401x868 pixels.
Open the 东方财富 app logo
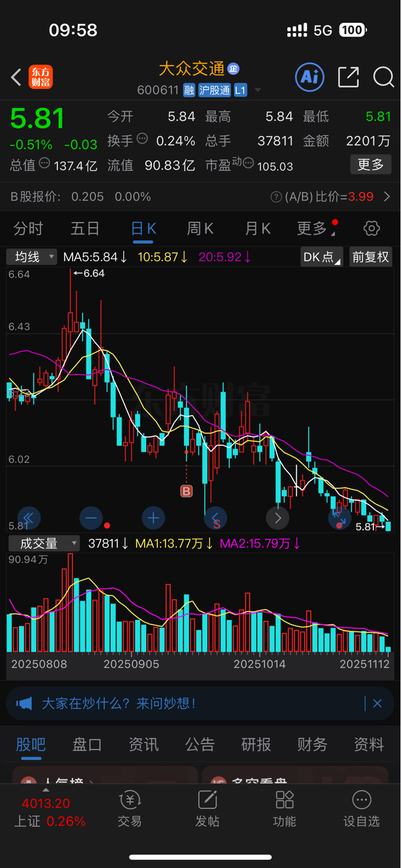coord(41,77)
